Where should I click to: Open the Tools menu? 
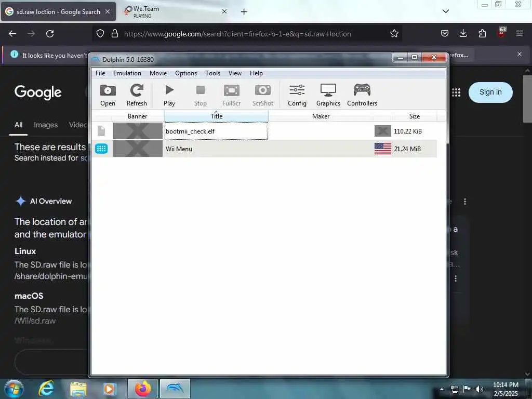point(212,73)
